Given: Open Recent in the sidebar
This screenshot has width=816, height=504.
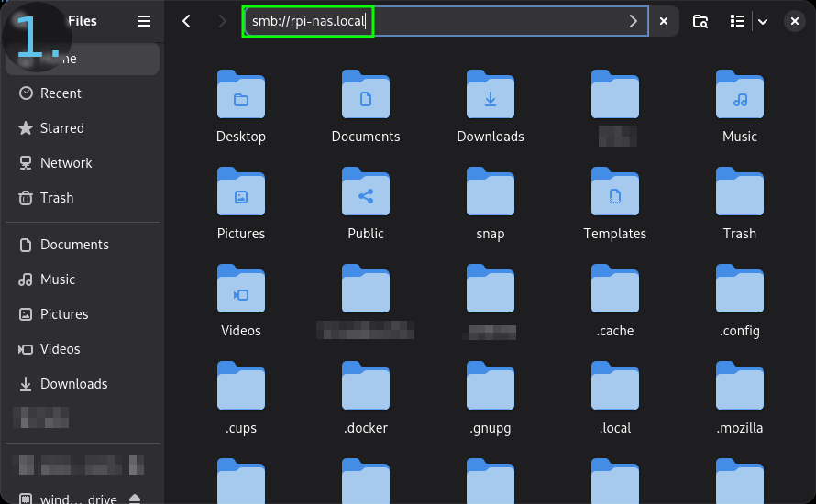Looking at the screenshot, I should click(x=61, y=93).
